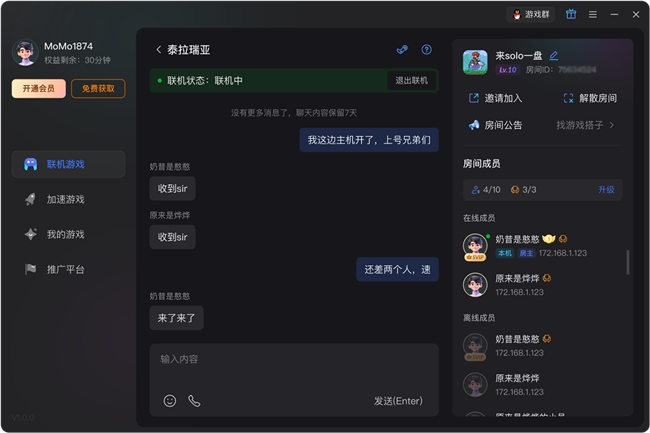Viewport: 650px width, 433px height.
Task: Open the hamburger menu in title bar
Action: [593, 15]
